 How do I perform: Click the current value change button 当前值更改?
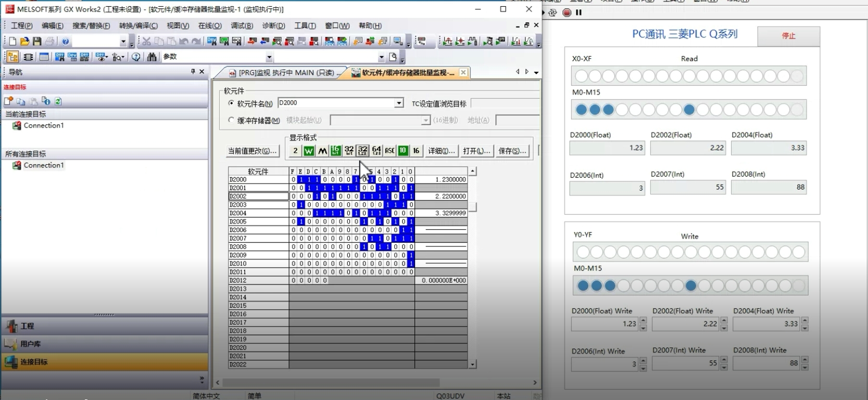(253, 151)
